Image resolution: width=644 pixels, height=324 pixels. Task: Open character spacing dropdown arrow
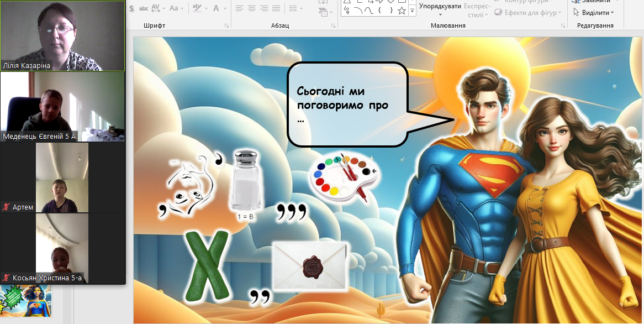pyautogui.click(x=163, y=8)
